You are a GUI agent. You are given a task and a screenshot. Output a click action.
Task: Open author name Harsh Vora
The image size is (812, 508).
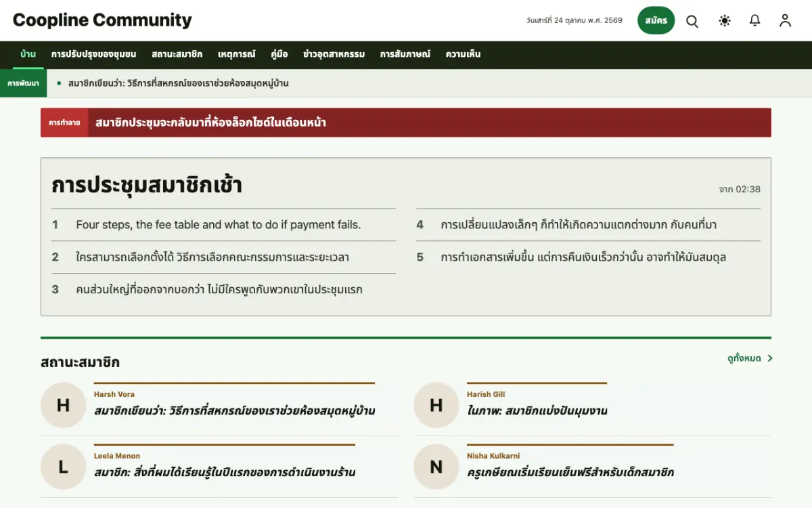[114, 394]
